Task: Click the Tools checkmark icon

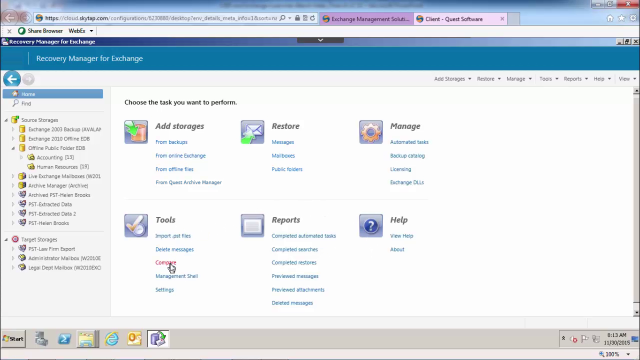Action: [x=136, y=225]
